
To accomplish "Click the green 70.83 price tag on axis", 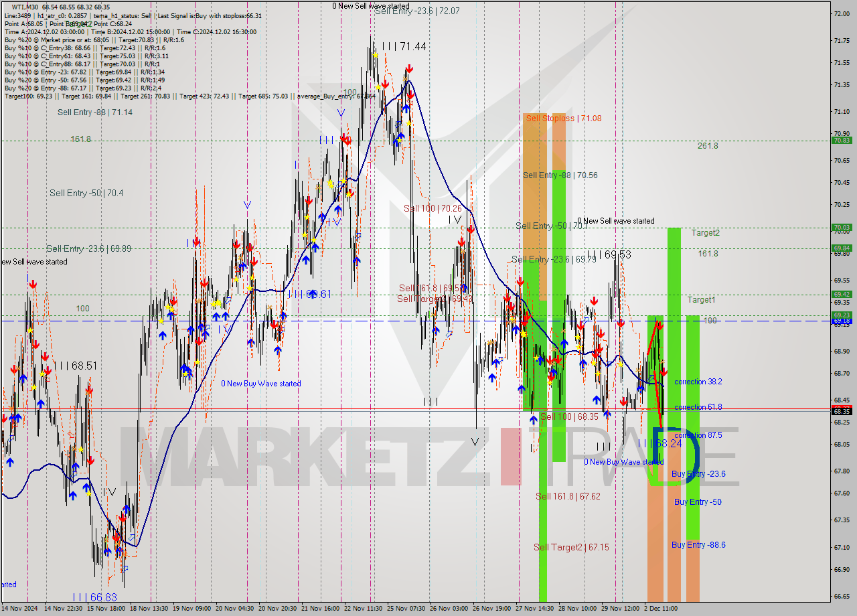I will 842,140.
